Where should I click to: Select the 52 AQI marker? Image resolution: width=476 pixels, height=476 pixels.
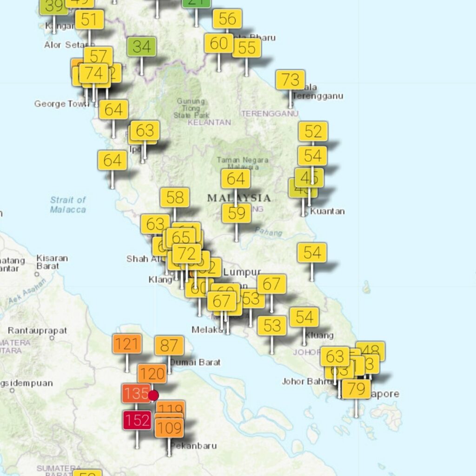313,132
